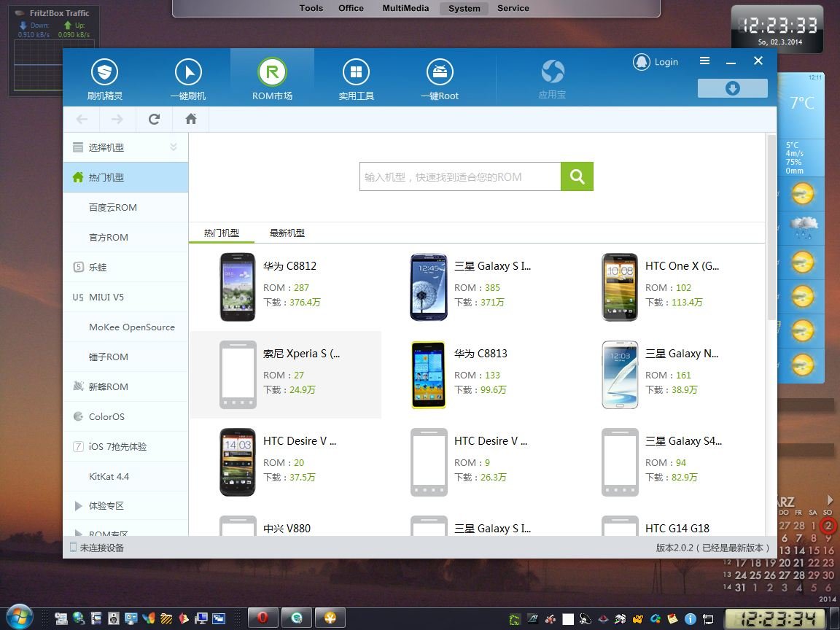Image resolution: width=840 pixels, height=630 pixels.
Task: Refresh the ROM market page
Action: tap(155, 119)
